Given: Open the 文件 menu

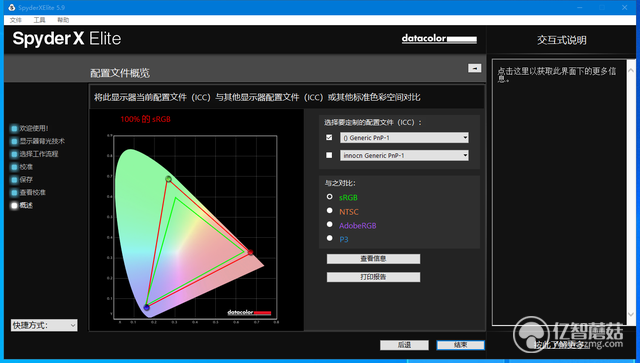Looking at the screenshot, I should 16,20.
